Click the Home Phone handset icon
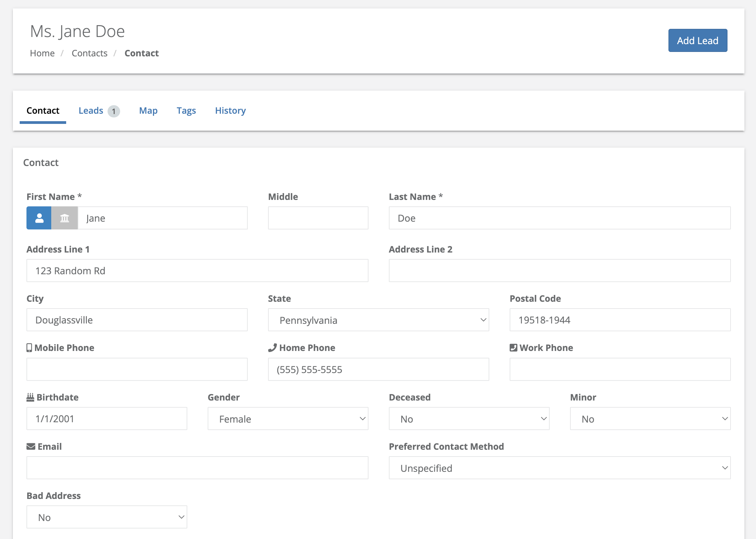 [x=272, y=348]
